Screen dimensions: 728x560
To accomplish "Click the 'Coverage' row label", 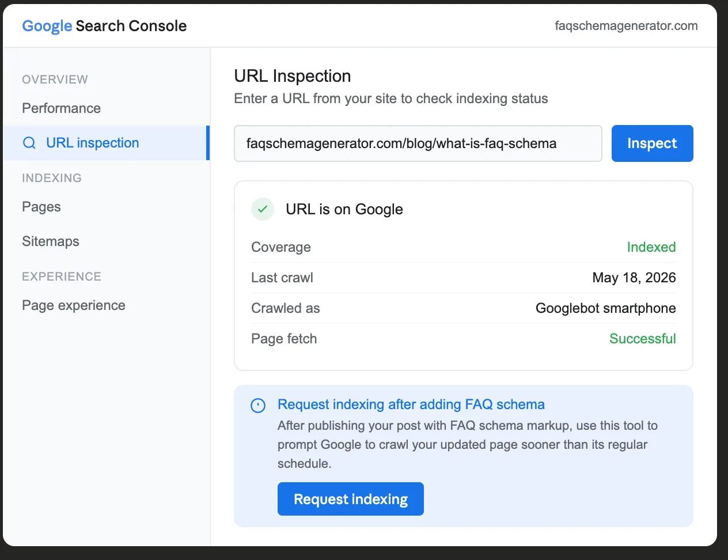I will pos(281,247).
